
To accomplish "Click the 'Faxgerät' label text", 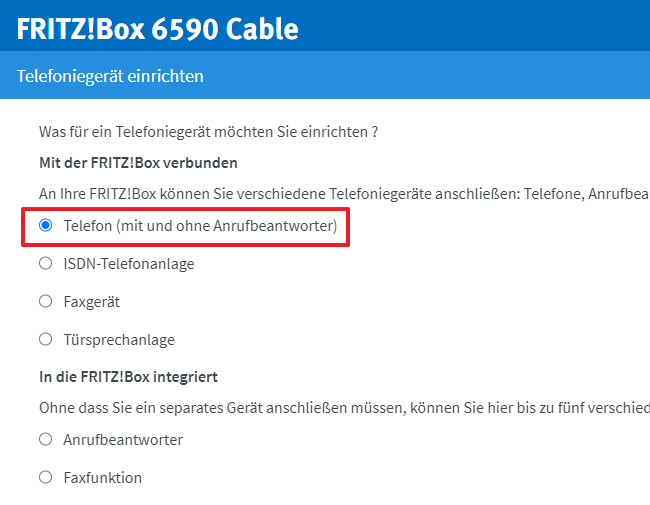I will 91,301.
